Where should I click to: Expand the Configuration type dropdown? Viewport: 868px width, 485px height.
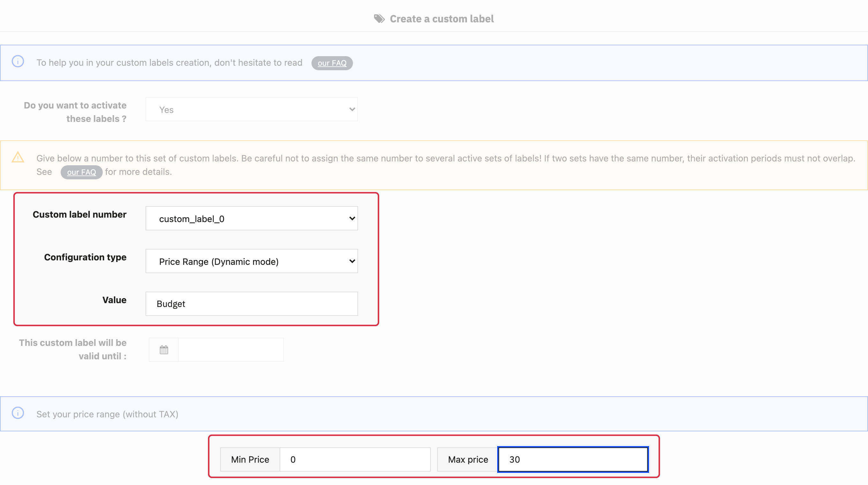tap(252, 261)
